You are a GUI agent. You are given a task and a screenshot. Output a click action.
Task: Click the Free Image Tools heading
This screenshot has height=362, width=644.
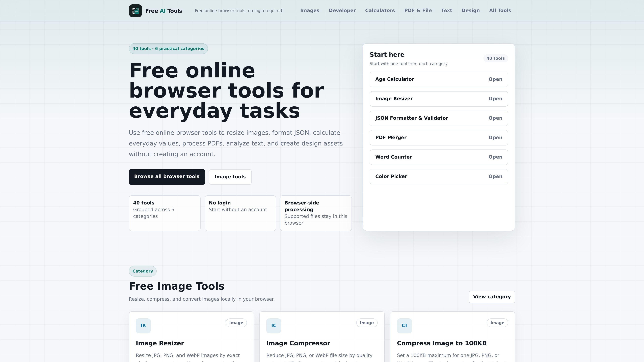pyautogui.click(x=176, y=286)
